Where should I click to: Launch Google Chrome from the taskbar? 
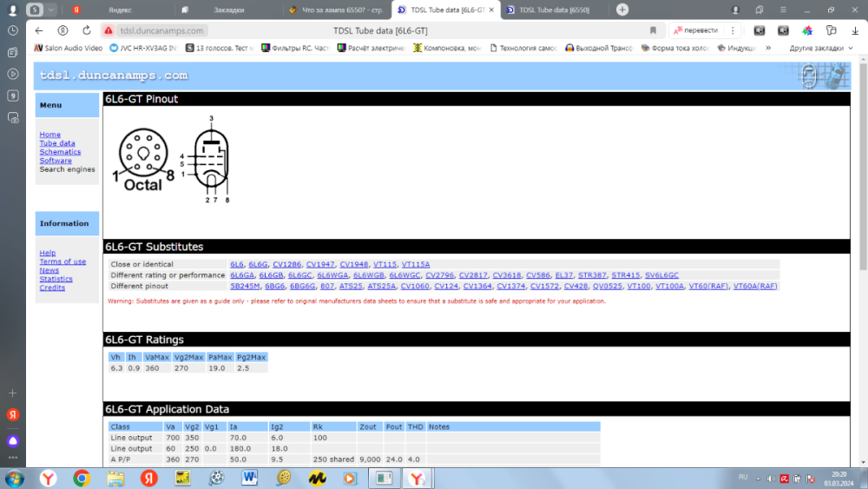pyautogui.click(x=82, y=478)
